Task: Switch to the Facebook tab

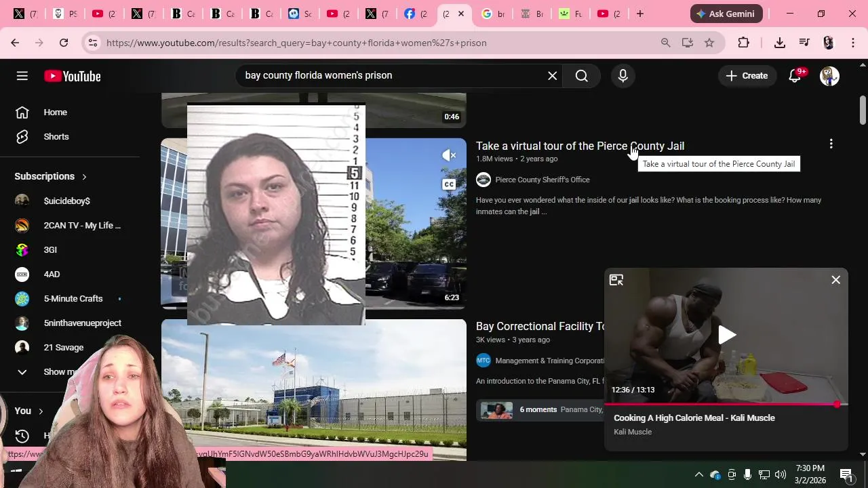Action: [x=417, y=14]
